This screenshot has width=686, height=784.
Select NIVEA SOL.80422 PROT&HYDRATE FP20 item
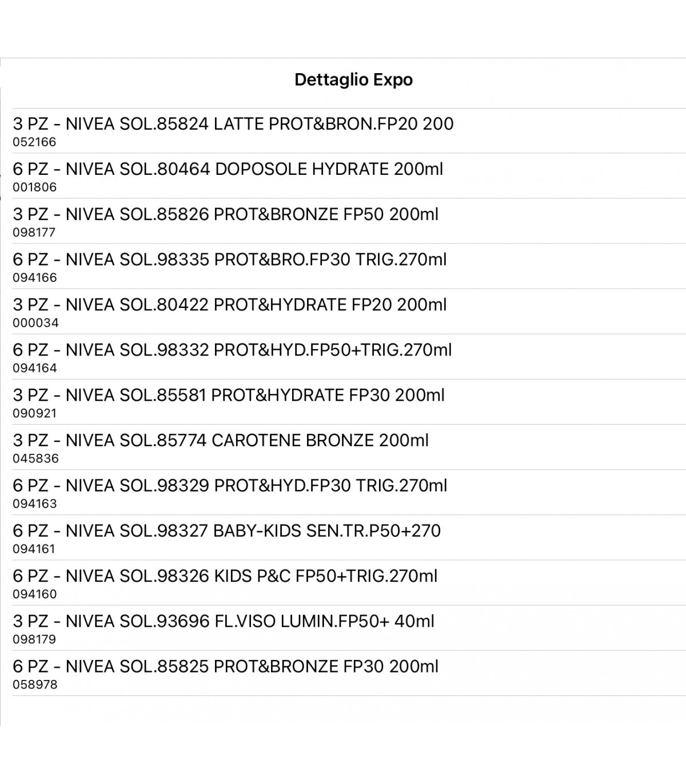coord(349,311)
